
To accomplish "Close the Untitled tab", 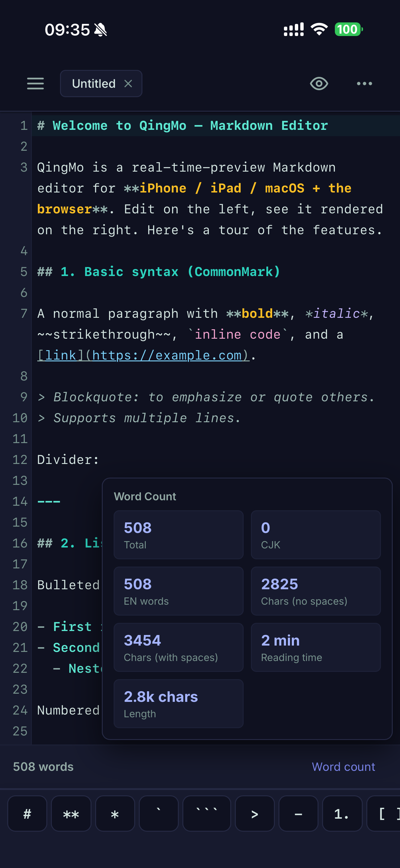I will [x=128, y=84].
